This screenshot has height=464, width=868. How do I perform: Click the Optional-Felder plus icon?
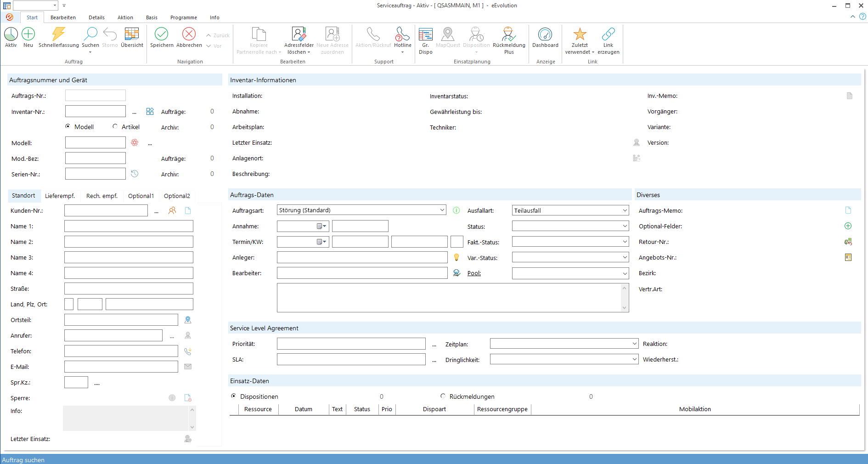848,226
